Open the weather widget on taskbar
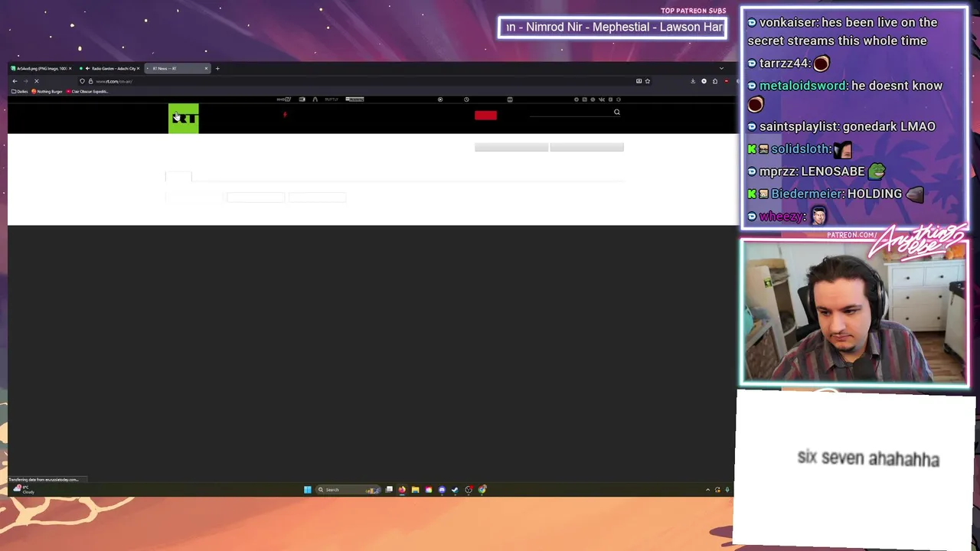Image resolution: width=980 pixels, height=551 pixels. click(x=24, y=489)
